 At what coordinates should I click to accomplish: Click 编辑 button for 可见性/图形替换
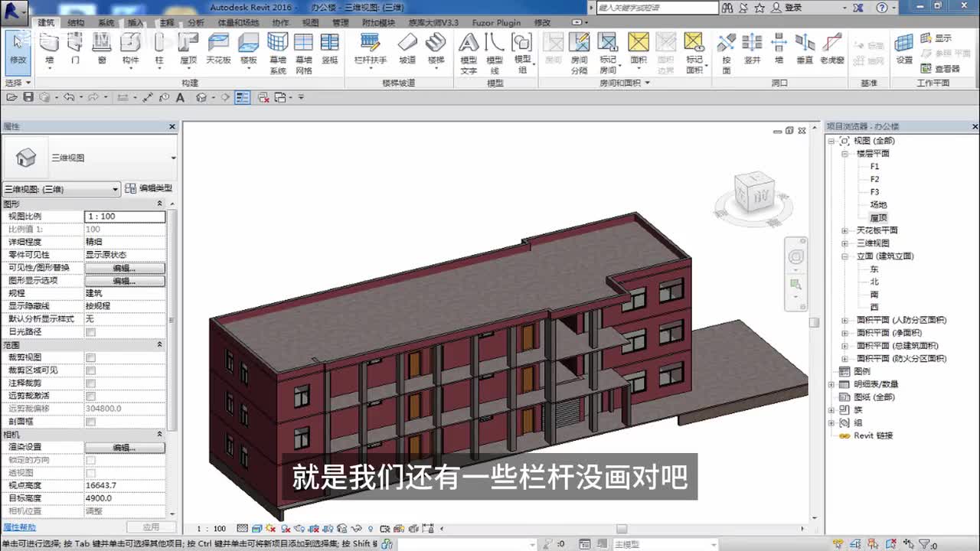click(x=125, y=268)
